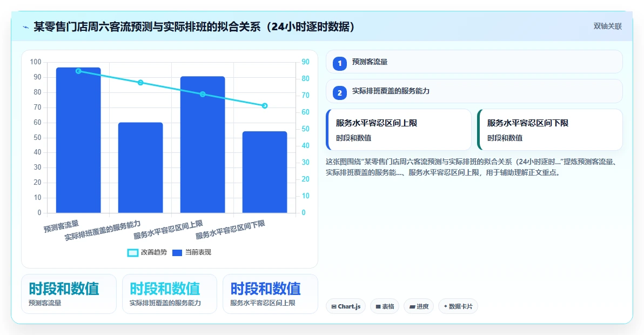Click the trend line point above 实际排班覆盖的服务能力 bar
The height and width of the screenshot is (335, 644).
coord(140,83)
